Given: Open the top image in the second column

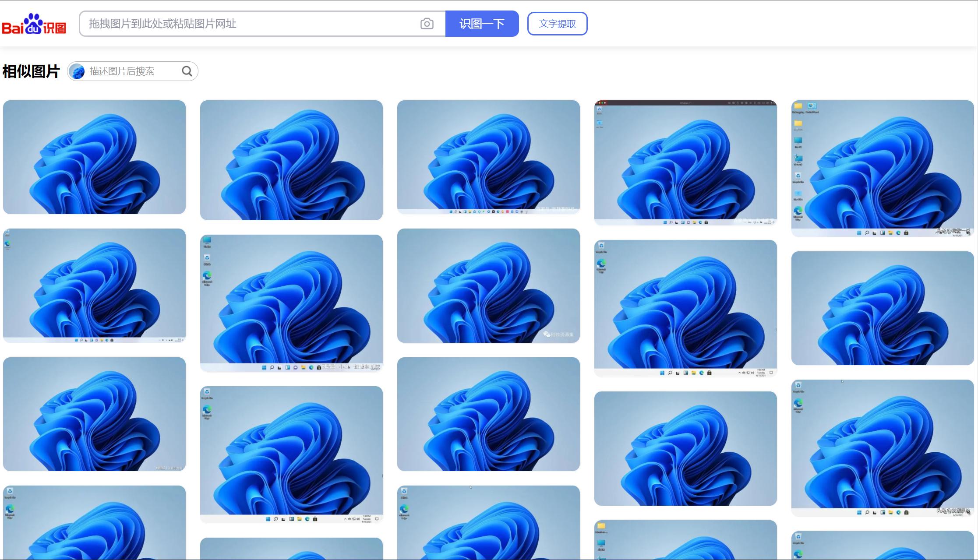Looking at the screenshot, I should 291,160.
